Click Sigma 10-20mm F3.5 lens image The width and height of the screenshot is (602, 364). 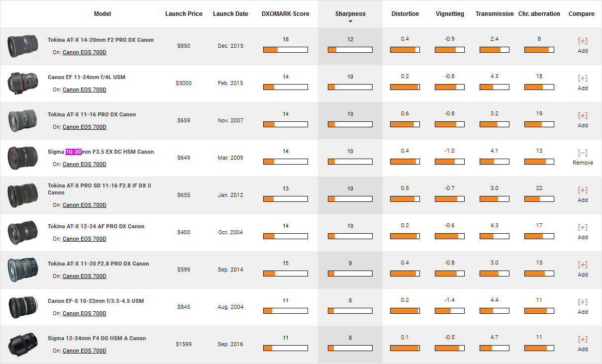coord(23,158)
